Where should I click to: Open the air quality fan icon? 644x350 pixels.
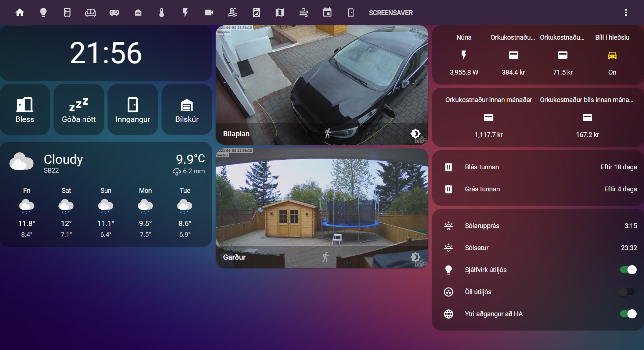pos(303,12)
